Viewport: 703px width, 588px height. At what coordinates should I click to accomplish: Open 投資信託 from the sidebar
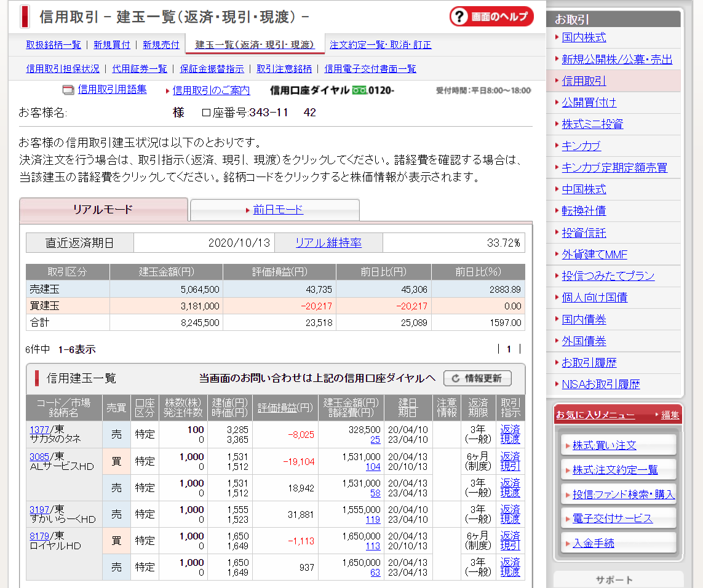tap(584, 232)
